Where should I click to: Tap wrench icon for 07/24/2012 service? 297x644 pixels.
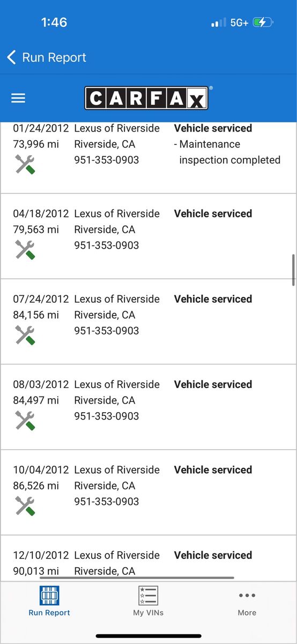click(25, 335)
